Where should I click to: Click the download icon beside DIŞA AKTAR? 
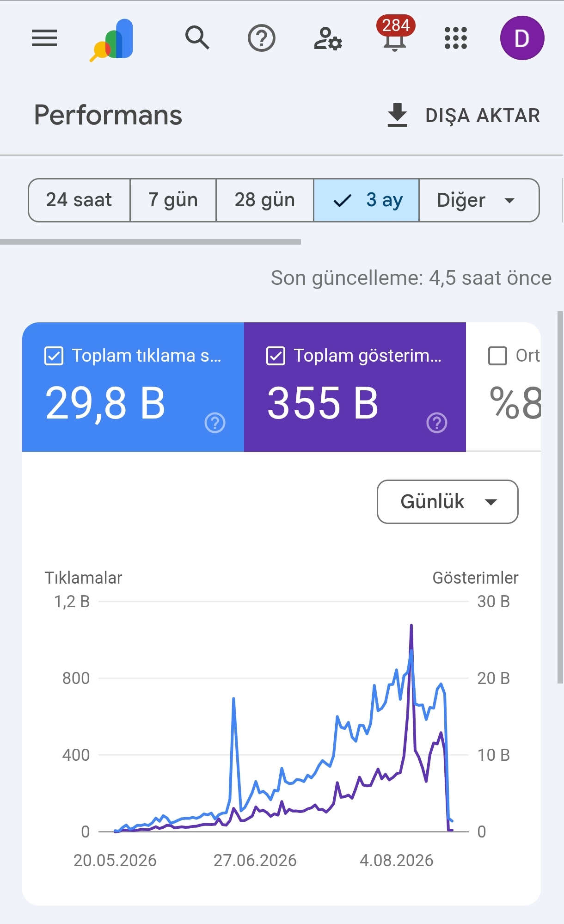coord(397,115)
